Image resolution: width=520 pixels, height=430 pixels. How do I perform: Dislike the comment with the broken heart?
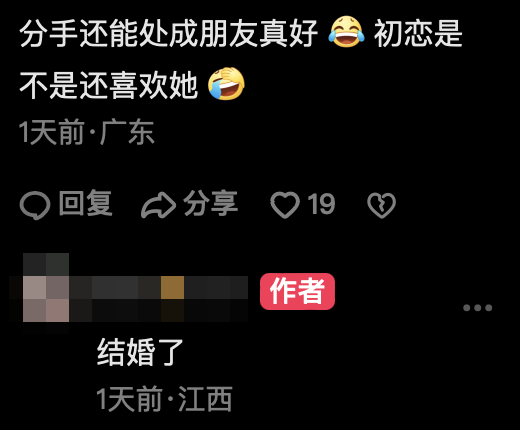click(381, 205)
